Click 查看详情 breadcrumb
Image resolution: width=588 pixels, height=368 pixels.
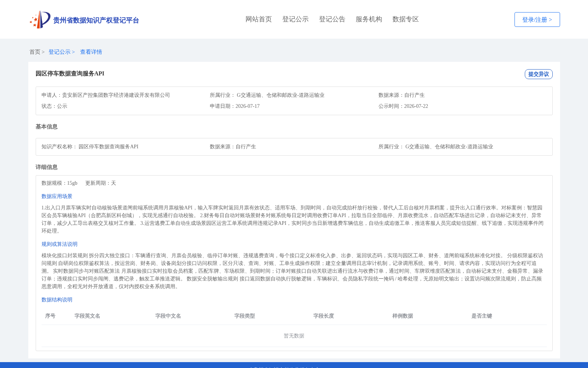click(x=91, y=52)
